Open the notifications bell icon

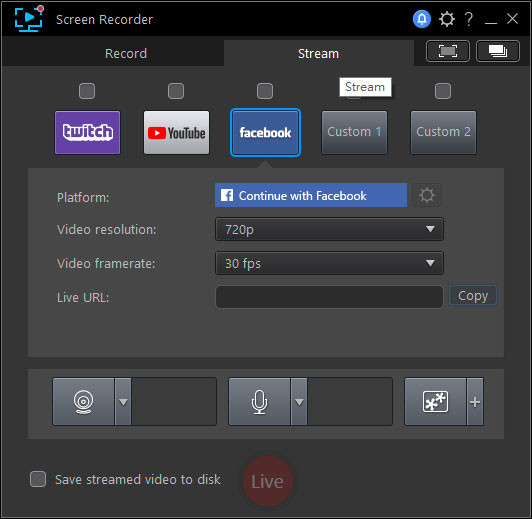421,19
